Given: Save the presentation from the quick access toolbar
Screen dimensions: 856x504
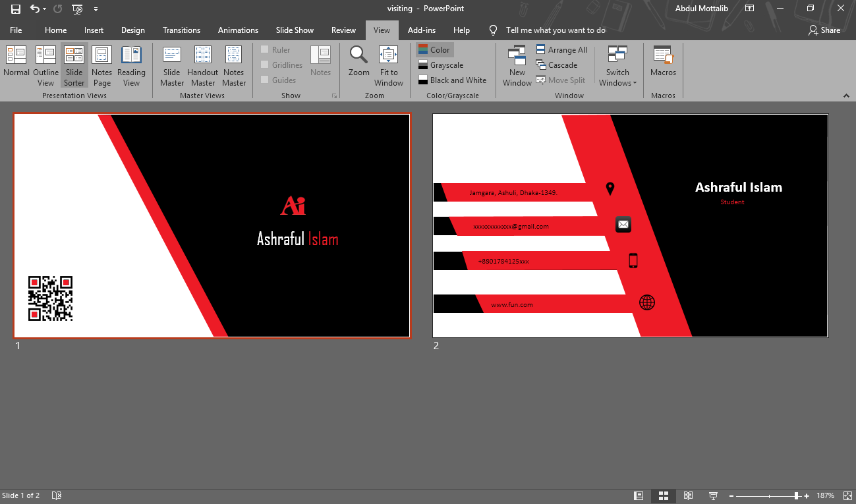Looking at the screenshot, I should (x=16, y=9).
